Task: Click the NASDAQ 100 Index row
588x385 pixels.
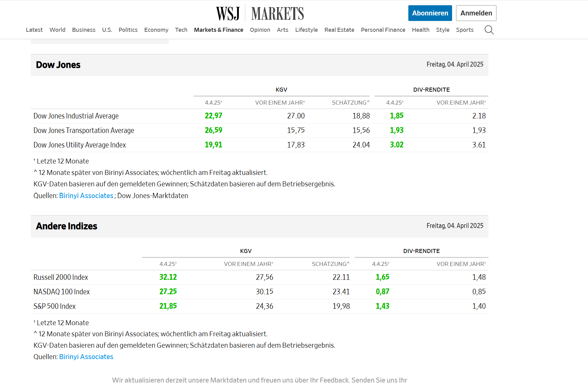Action: pyautogui.click(x=62, y=292)
